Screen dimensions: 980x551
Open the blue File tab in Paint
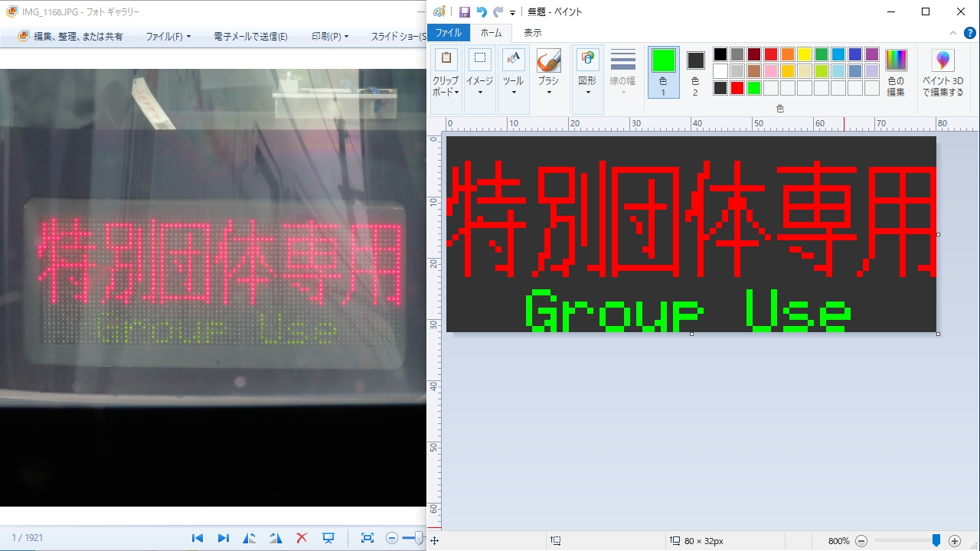(449, 33)
